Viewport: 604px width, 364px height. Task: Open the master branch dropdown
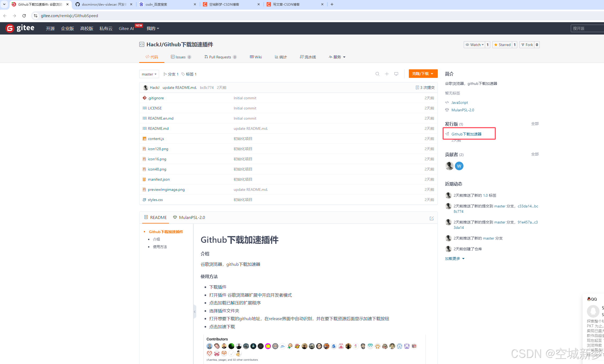(149, 74)
